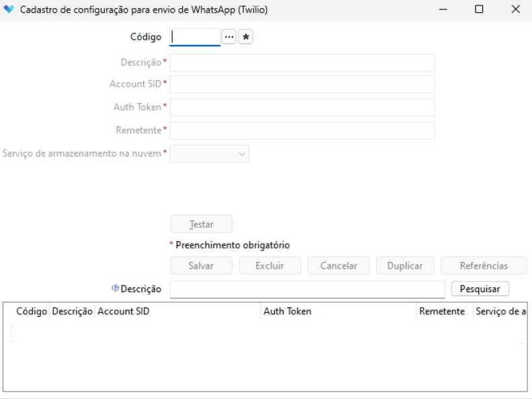Click the Account SID text field

[x=302, y=85]
